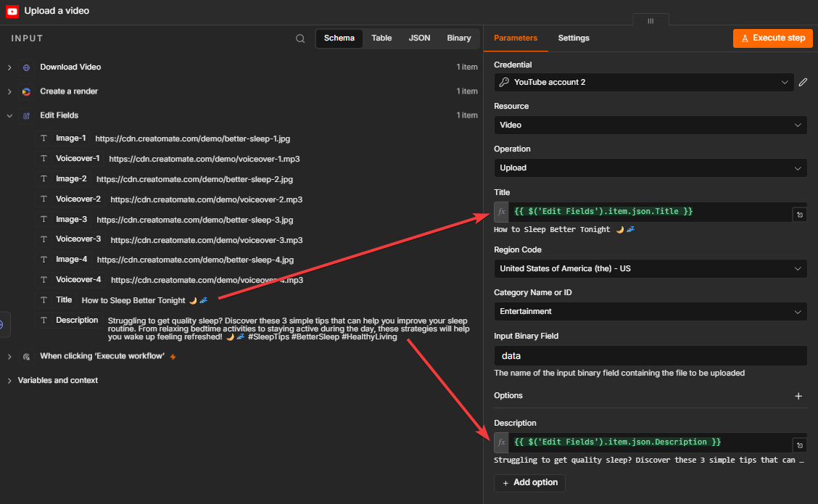Switch to JSON view tab

419,38
